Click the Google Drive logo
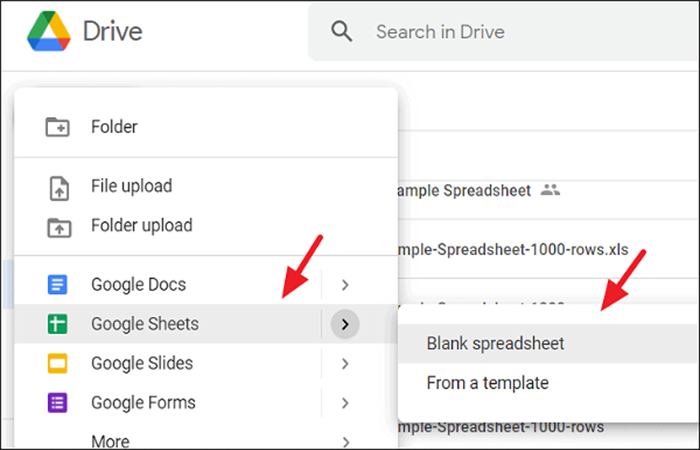 click(x=49, y=31)
